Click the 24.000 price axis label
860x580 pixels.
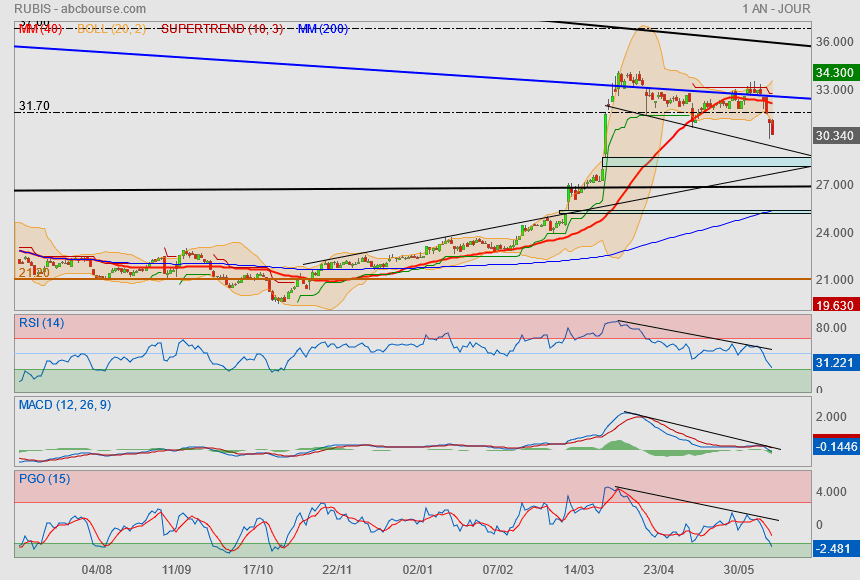tap(834, 233)
